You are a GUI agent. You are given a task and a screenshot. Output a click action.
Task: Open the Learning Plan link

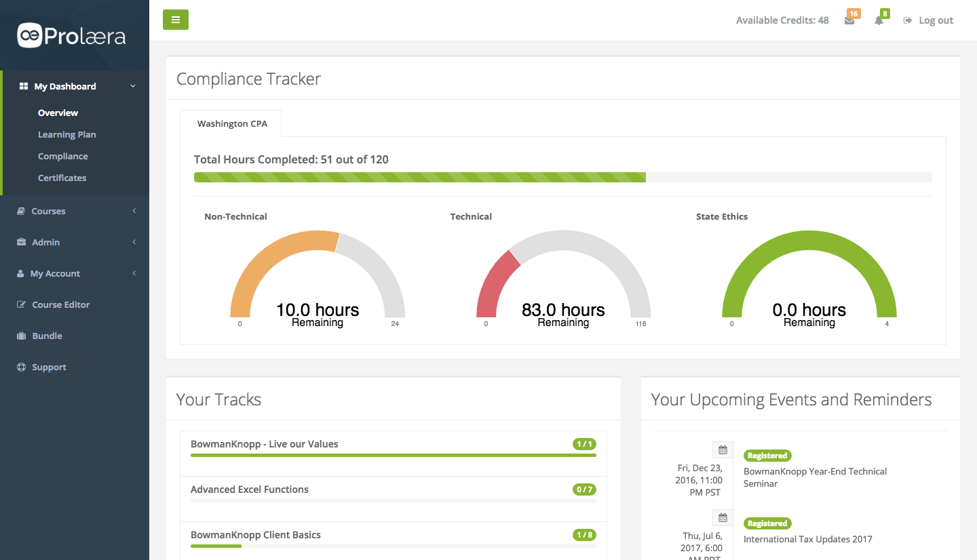(x=66, y=134)
